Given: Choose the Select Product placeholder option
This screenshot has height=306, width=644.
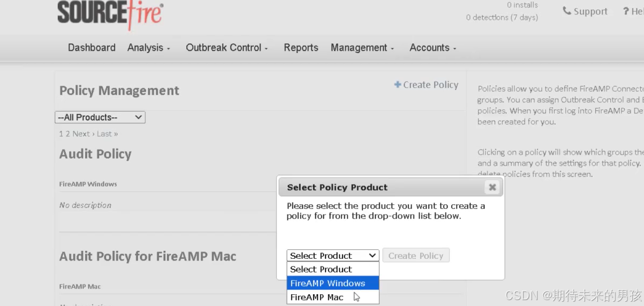Looking at the screenshot, I should (333, 269).
